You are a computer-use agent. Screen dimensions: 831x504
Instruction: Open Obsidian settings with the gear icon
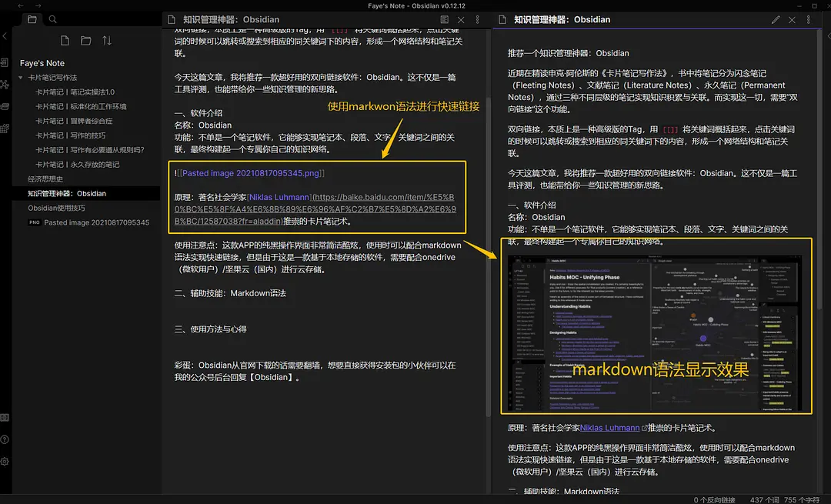[x=5, y=462]
